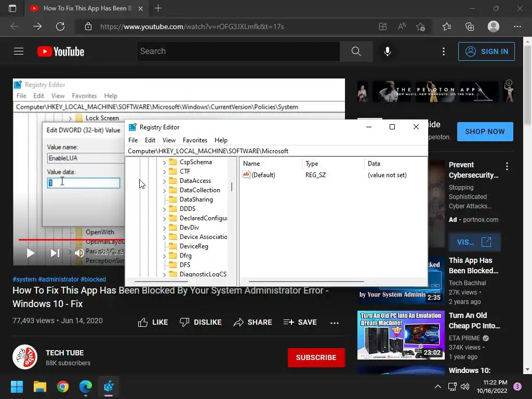Click the SHOP NOW ad button

(x=485, y=131)
